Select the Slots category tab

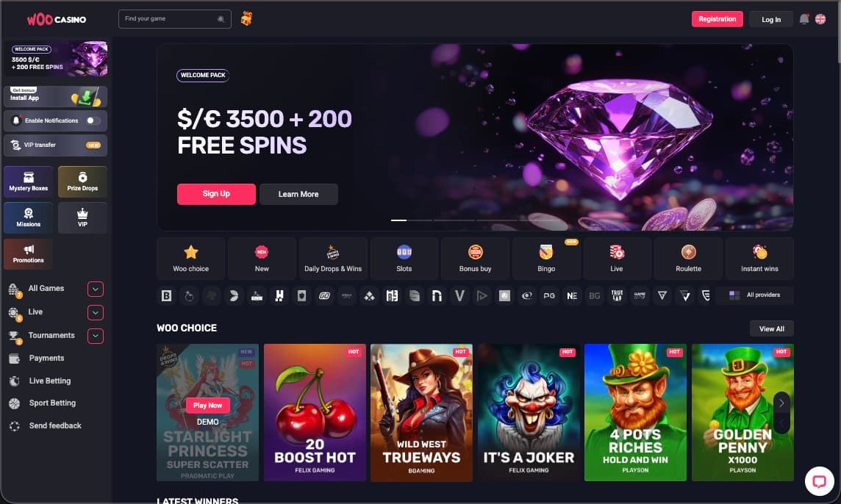[404, 259]
